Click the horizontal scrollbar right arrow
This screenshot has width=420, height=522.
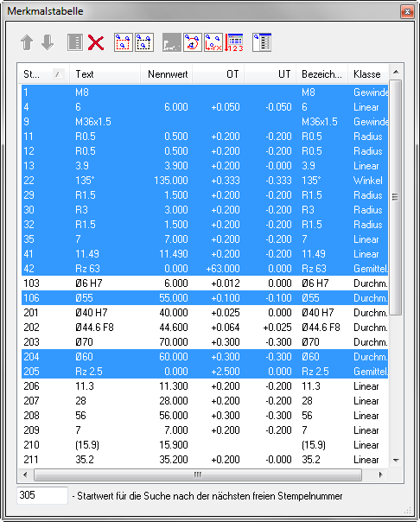pos(381,474)
